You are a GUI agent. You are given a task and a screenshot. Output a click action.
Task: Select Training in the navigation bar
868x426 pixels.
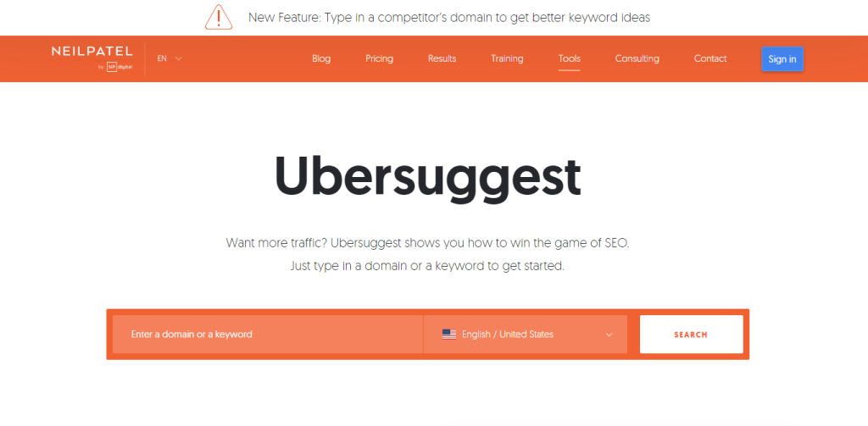[x=507, y=58]
